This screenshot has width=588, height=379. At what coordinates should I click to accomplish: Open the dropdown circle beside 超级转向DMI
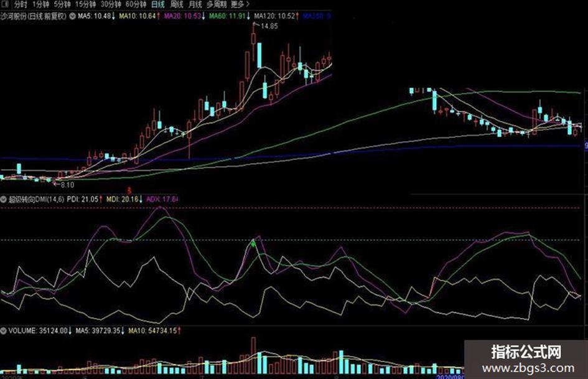coord(4,199)
